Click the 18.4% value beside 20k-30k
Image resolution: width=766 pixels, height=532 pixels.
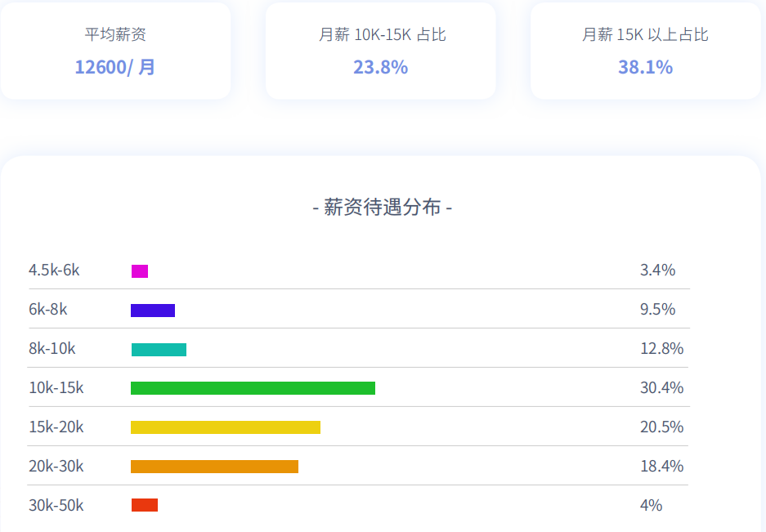661,466
